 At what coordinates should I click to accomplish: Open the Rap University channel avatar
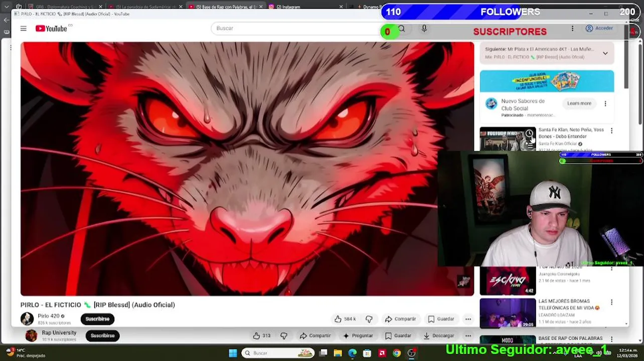[31, 335]
